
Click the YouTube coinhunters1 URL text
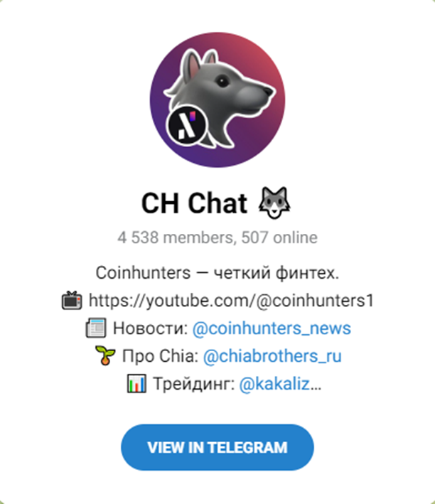(232, 301)
